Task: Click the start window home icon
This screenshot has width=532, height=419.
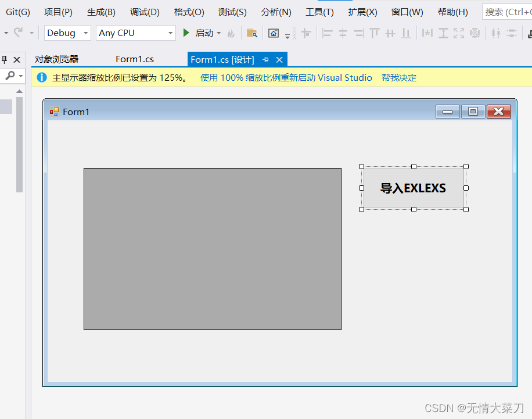Action: pos(274,33)
